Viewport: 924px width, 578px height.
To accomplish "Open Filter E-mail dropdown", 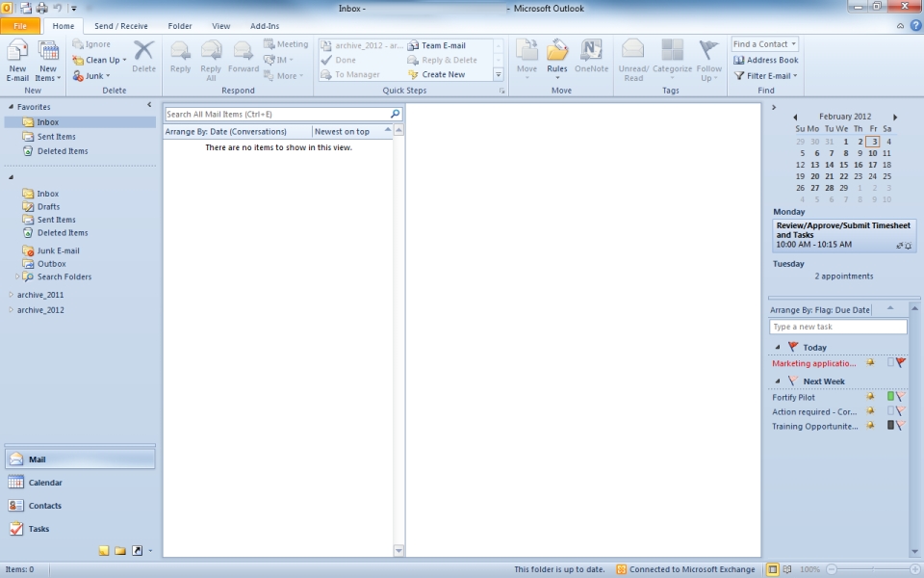I will coord(765,75).
